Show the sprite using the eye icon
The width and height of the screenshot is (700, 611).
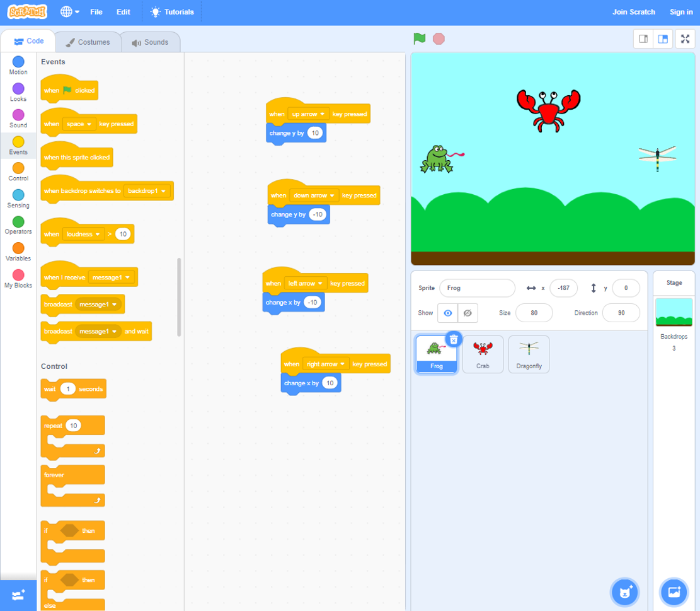coord(448,313)
